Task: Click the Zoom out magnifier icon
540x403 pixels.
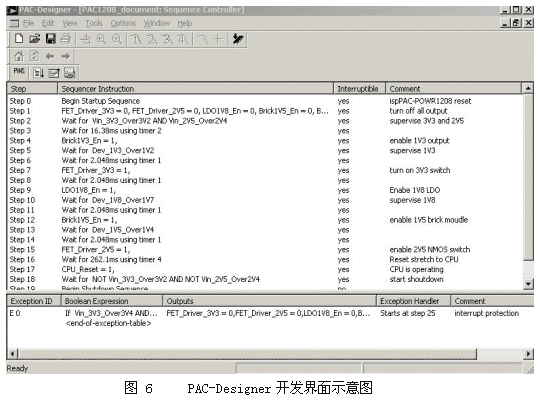Action: [117, 39]
